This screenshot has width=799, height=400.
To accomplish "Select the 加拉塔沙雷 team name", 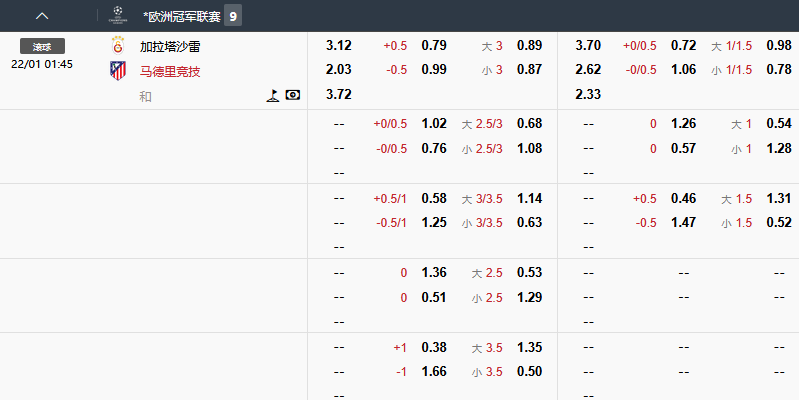I will (170, 46).
